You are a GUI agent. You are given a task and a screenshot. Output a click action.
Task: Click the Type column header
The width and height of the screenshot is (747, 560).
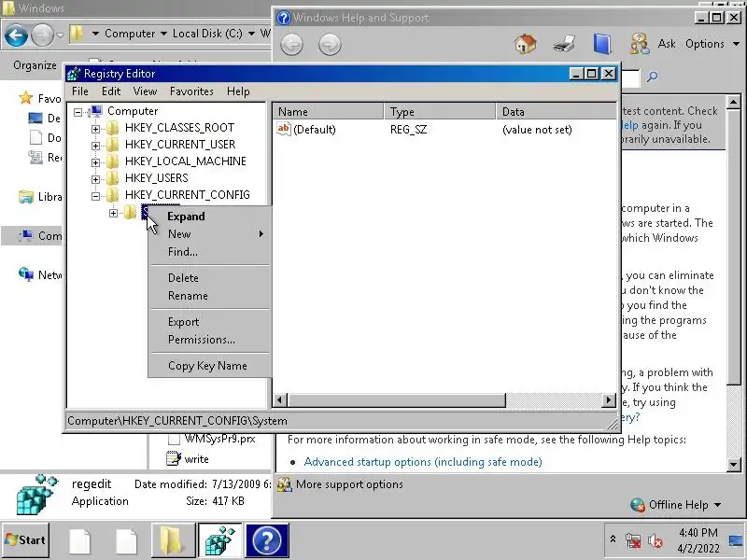pos(440,111)
